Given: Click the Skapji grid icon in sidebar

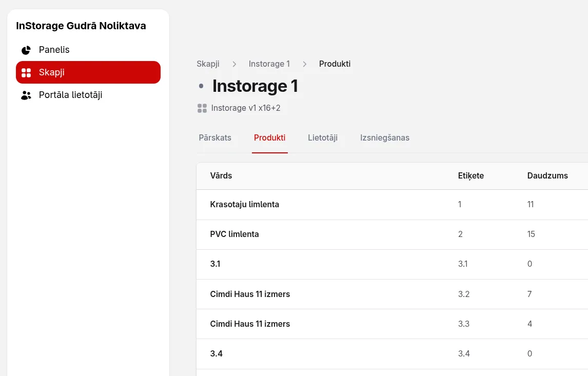Looking at the screenshot, I should click(26, 73).
